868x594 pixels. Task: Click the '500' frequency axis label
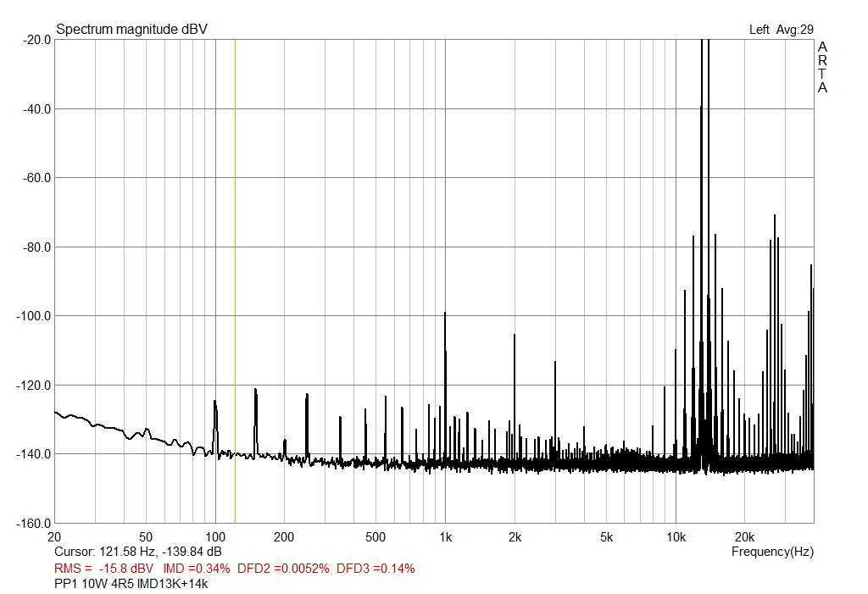click(376, 537)
